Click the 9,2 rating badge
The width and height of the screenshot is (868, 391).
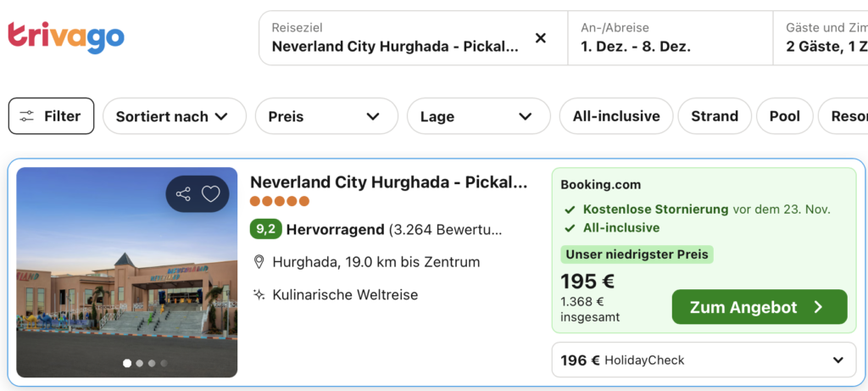tap(265, 229)
